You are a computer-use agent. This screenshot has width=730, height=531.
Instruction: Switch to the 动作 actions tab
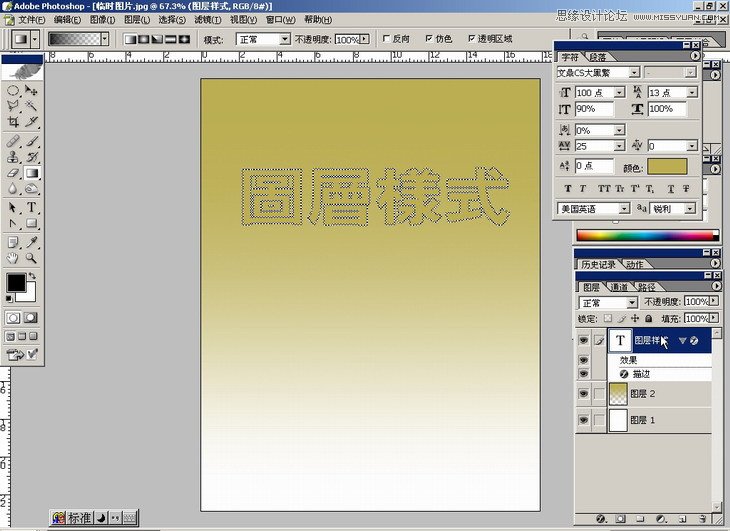(x=635, y=264)
